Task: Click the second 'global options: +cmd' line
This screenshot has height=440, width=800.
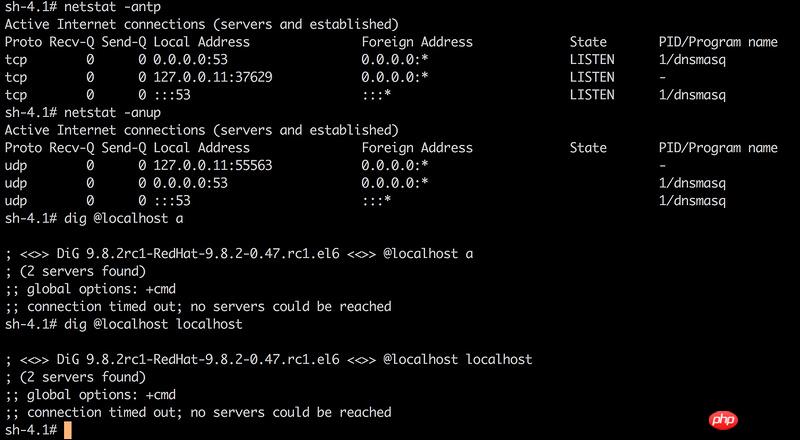Action: (91, 395)
